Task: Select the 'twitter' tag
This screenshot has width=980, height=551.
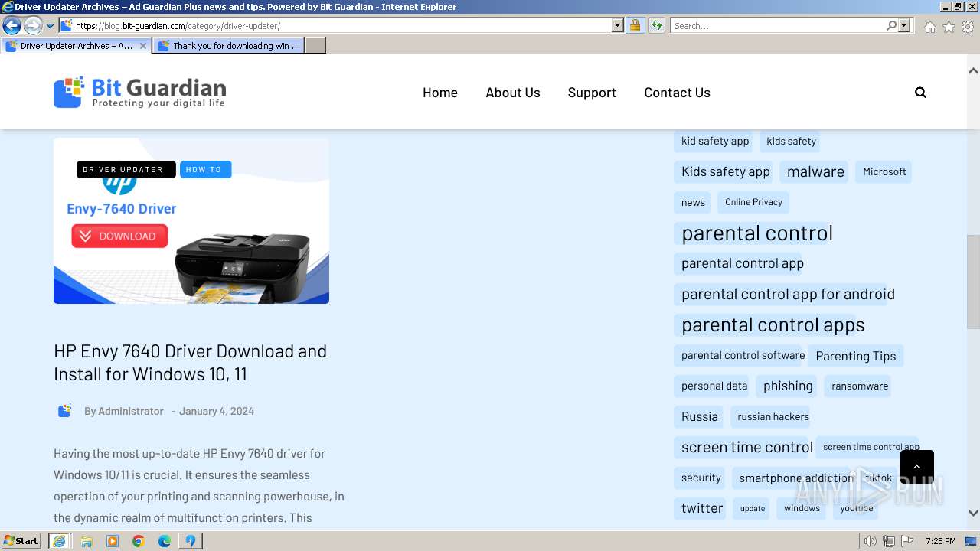Action: coord(702,508)
